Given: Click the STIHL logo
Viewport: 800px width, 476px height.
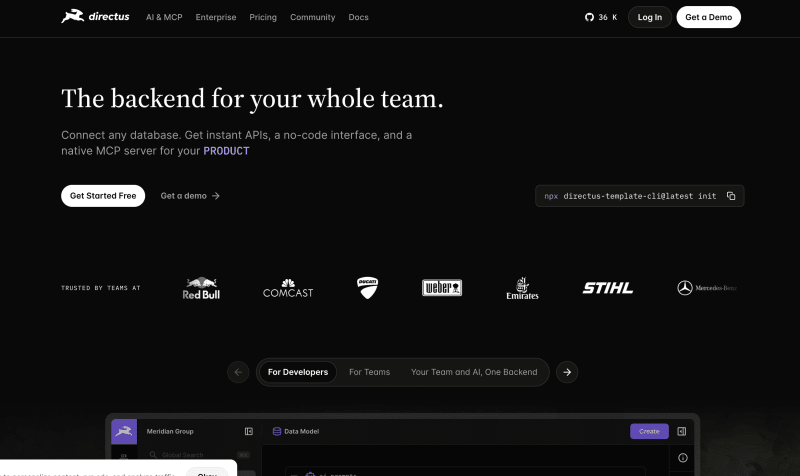Looking at the screenshot, I should [x=608, y=288].
